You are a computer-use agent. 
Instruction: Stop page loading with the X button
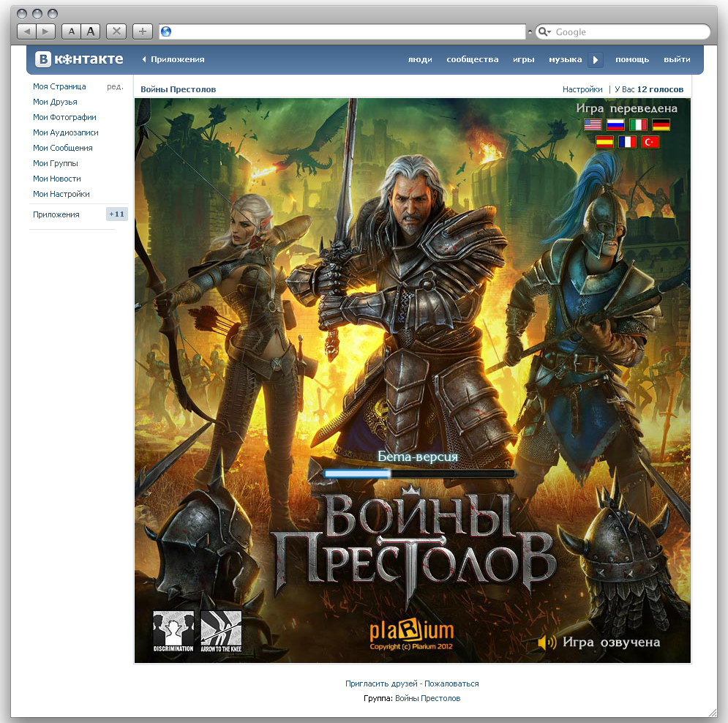[x=116, y=31]
